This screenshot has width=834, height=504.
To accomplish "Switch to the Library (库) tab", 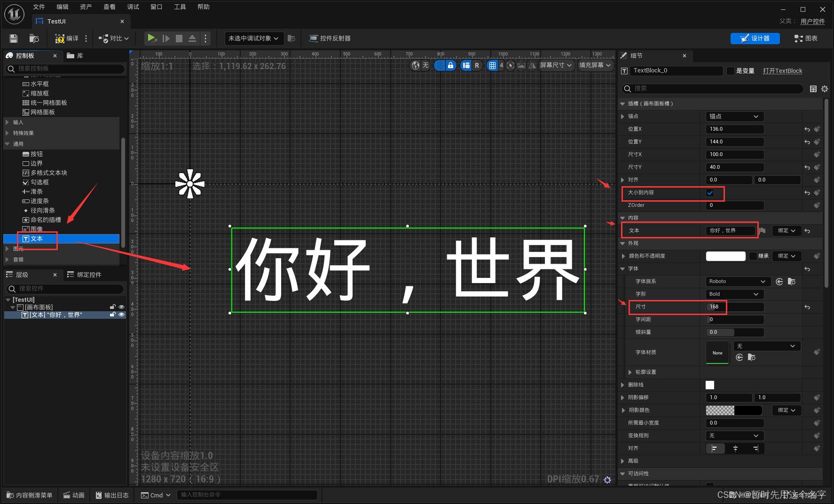I will pos(75,55).
